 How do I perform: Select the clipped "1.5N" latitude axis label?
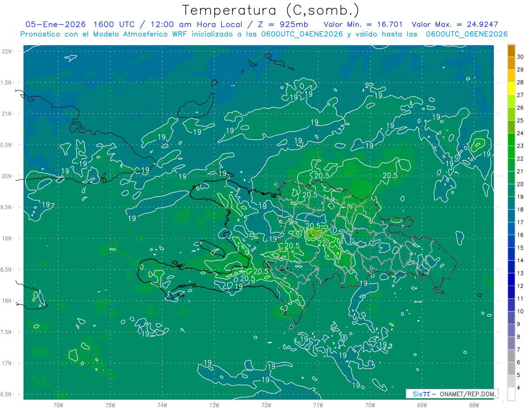click(x=7, y=82)
